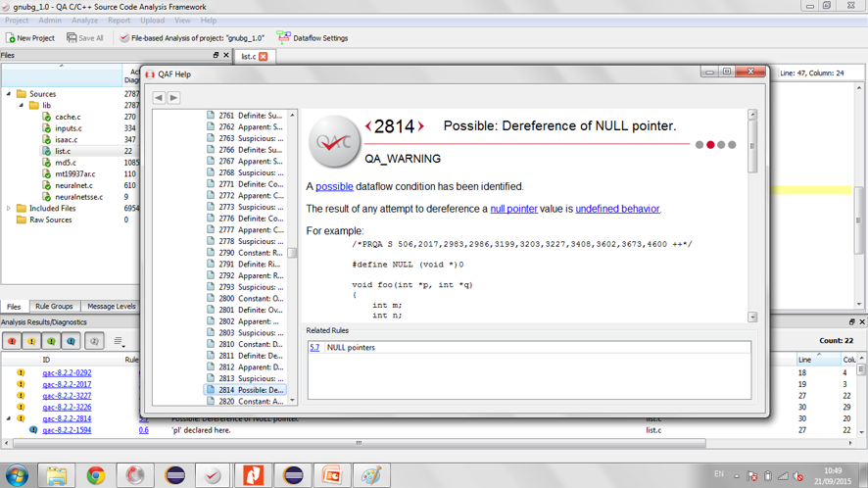868x488 pixels.
Task: Go forward in QAF Help navigation
Action: click(173, 98)
